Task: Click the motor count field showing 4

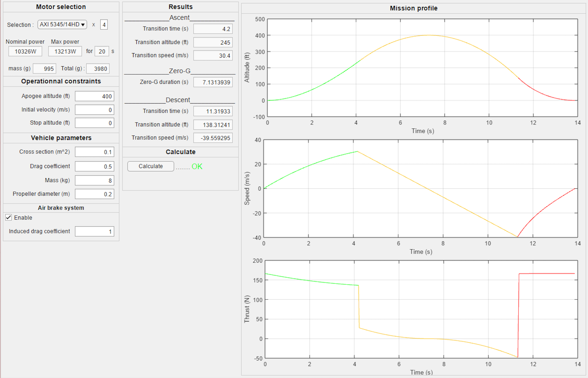Action: click(x=104, y=25)
